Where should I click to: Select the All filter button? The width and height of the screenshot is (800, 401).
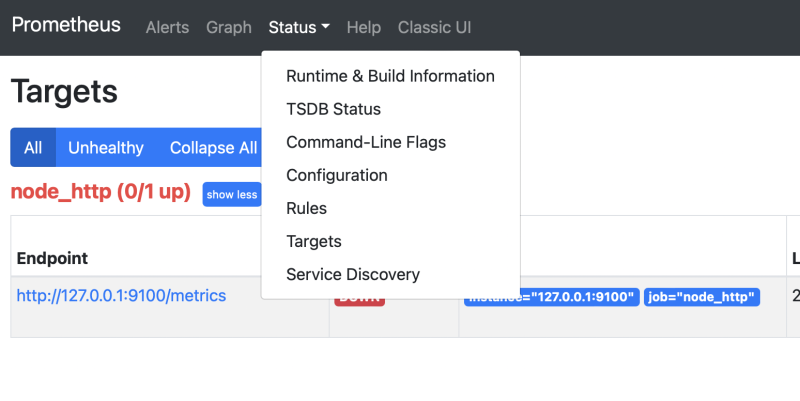click(x=33, y=147)
